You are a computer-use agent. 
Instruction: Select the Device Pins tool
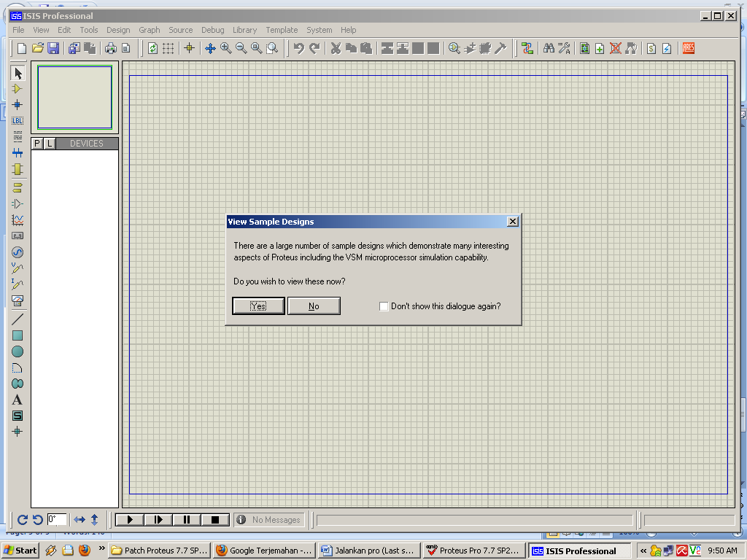pos(18,204)
